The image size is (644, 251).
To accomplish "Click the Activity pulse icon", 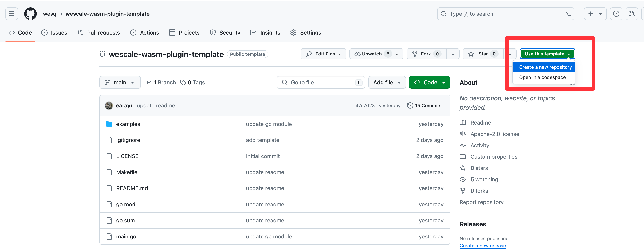I will coord(463,145).
